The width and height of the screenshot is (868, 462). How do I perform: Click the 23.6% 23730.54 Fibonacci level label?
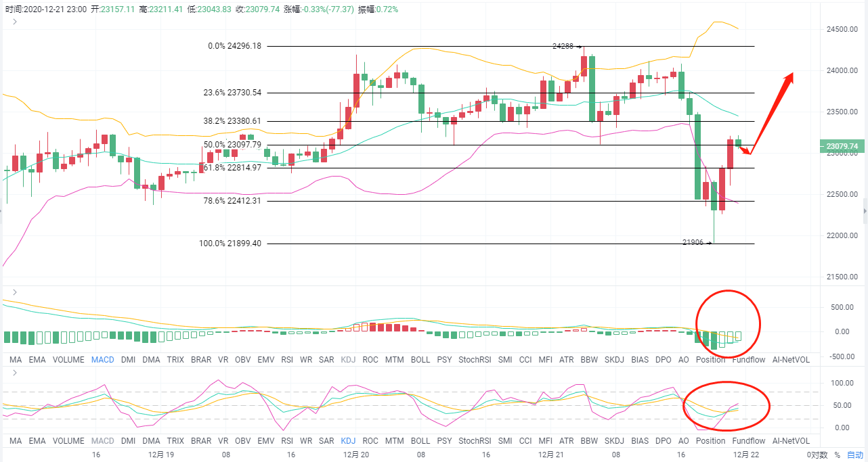tap(232, 93)
